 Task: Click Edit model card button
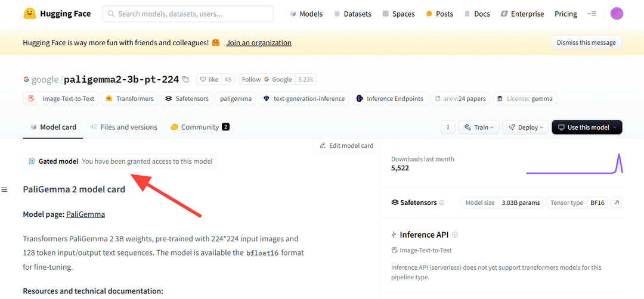(346, 145)
